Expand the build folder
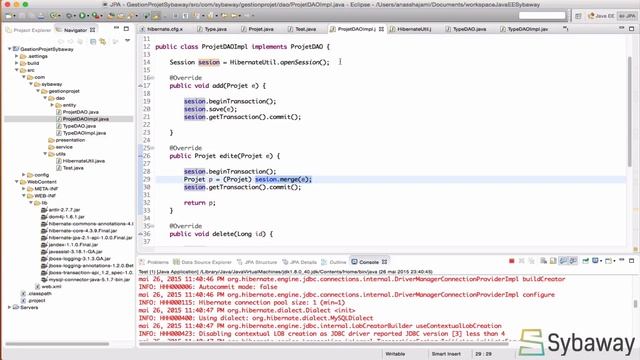Screen dimensions: 640x360 [17, 63]
